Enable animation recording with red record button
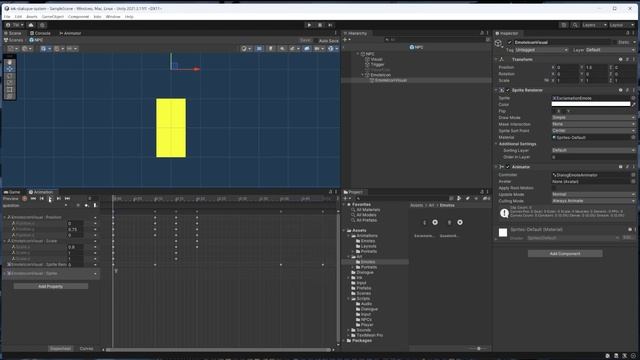Screen dimensions: 640x360 click(24, 198)
